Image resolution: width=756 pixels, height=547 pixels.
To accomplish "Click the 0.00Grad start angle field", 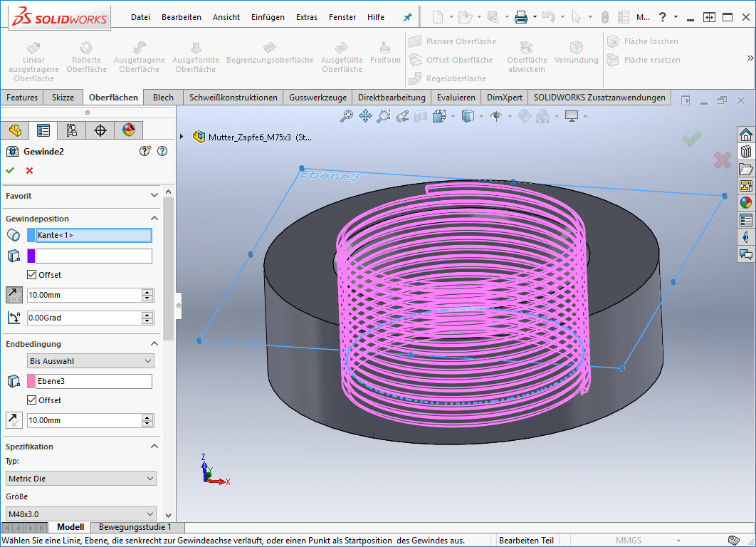I will pyautogui.click(x=83, y=318).
